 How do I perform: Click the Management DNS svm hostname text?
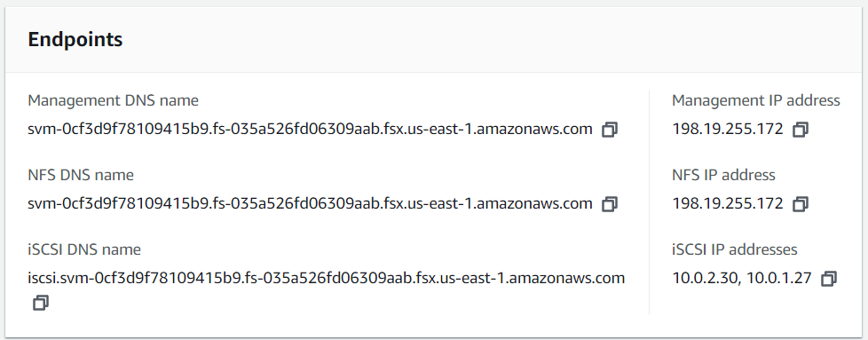pyautogui.click(x=310, y=130)
